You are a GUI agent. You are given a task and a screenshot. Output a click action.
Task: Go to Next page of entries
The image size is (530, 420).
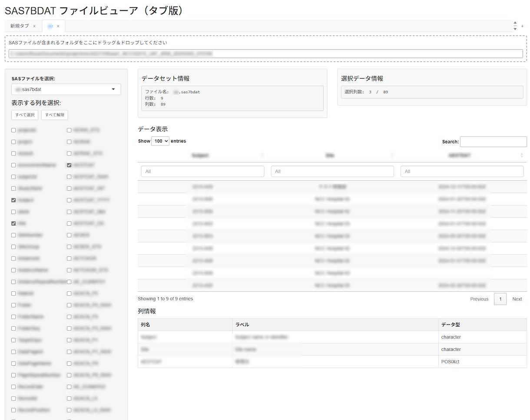(x=517, y=299)
